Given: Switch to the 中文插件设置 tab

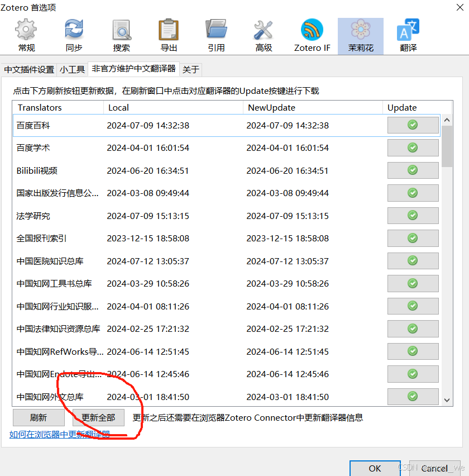Looking at the screenshot, I should coord(29,69).
